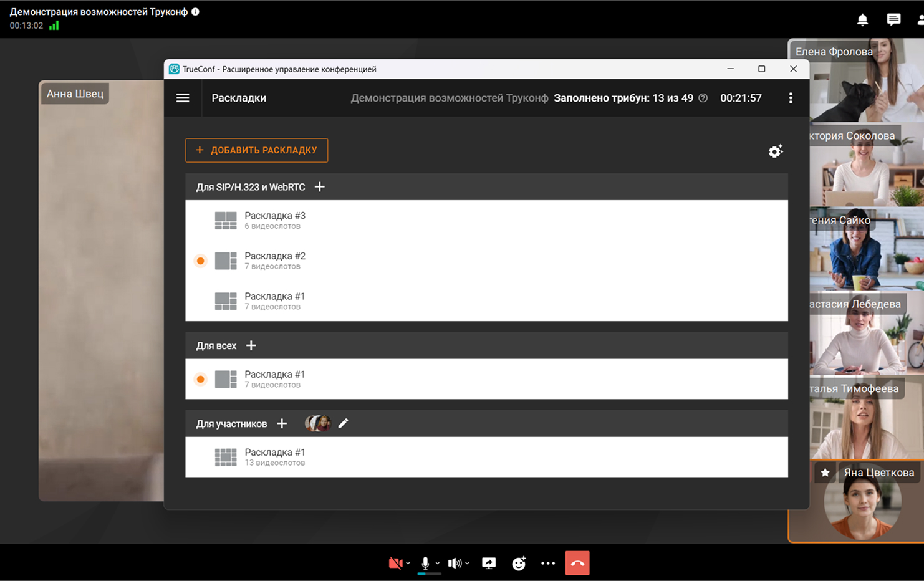Select Раскладка #1 in SIP/H.323 group
Image resolution: width=924 pixels, height=581 pixels.
point(486,301)
